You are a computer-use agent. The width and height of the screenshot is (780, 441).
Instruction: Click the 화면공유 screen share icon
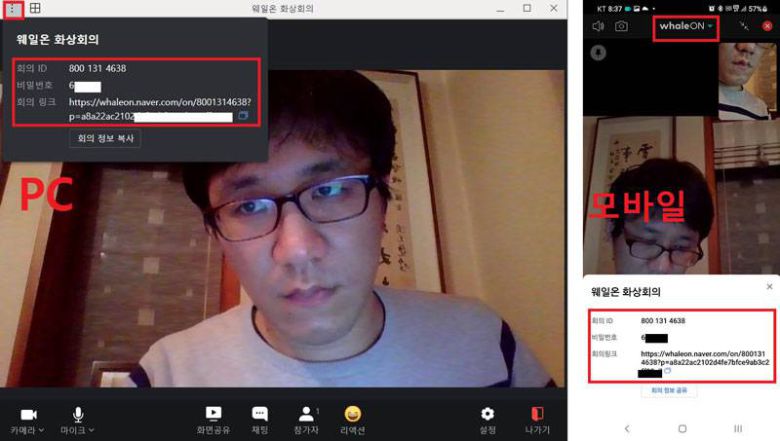coord(213,413)
